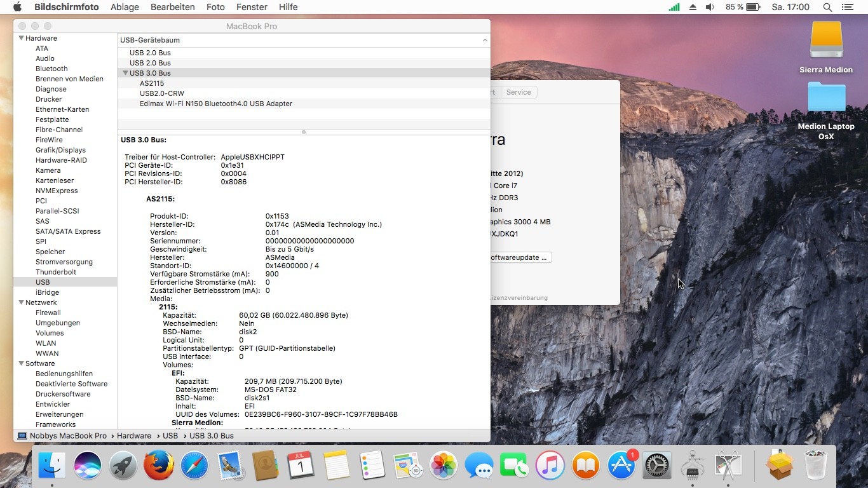Select Speicher in the Hardware list
The width and height of the screenshot is (868, 488).
[x=50, y=252]
